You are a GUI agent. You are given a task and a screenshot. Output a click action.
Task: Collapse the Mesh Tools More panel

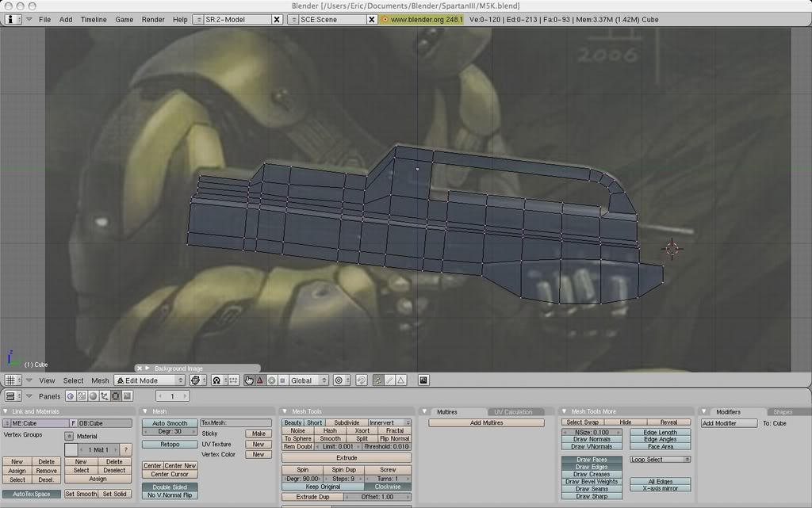point(565,411)
